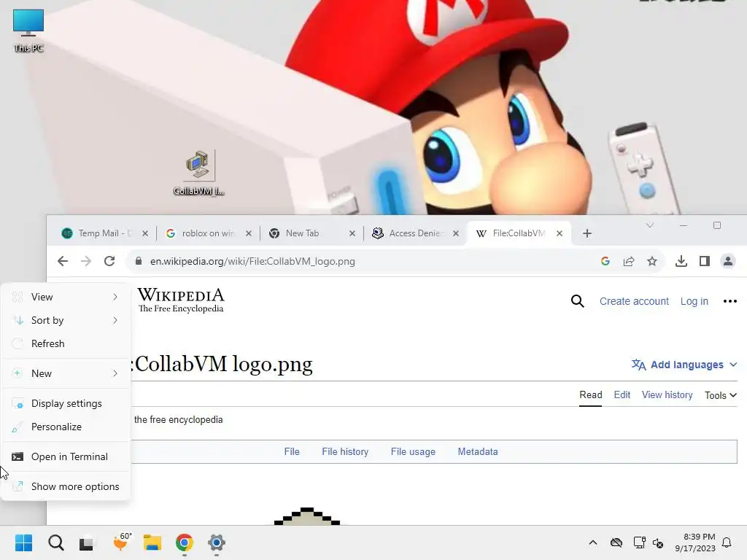
Task: Choose Open in Terminal
Action: [x=66, y=456]
